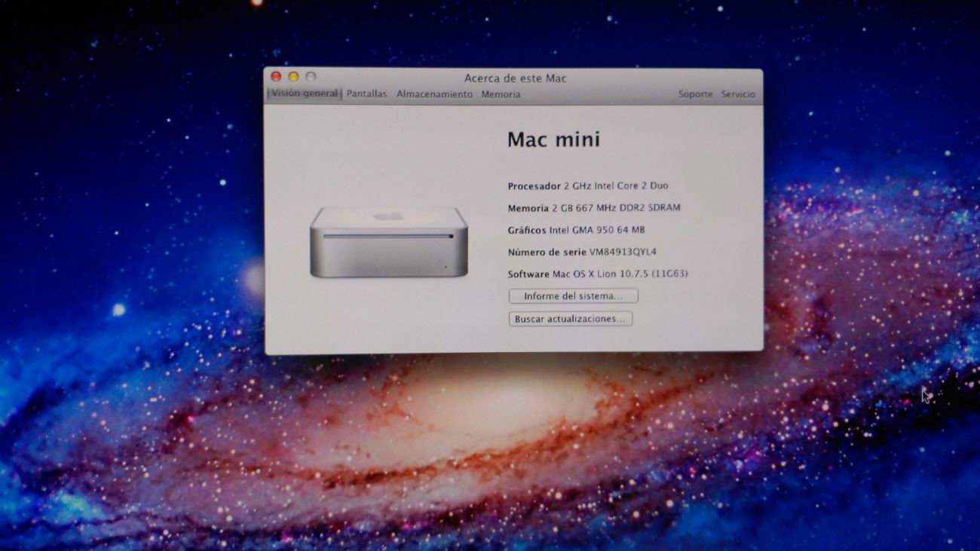The width and height of the screenshot is (980, 551).
Task: Open the Memoria tab
Action: pos(501,94)
